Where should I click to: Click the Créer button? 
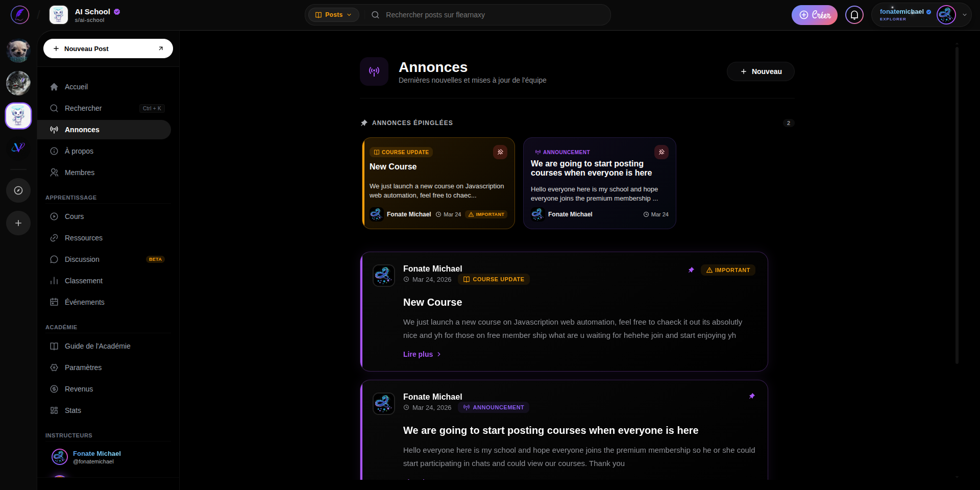point(815,15)
